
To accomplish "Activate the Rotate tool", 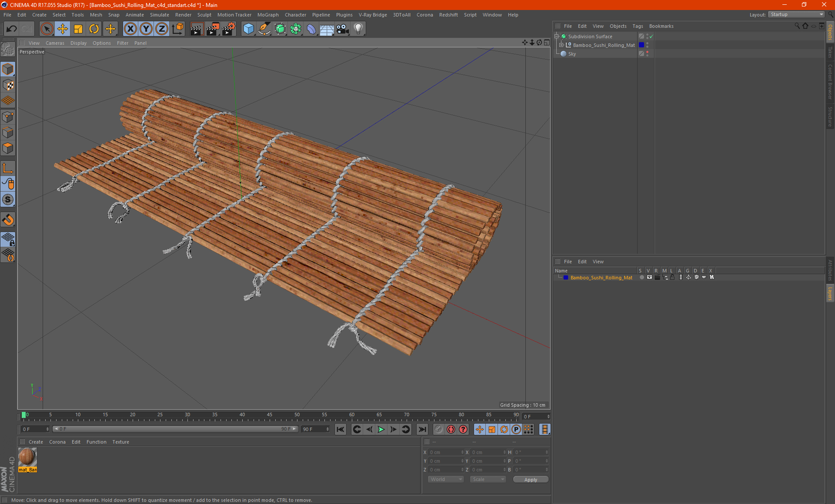I will 94,29.
